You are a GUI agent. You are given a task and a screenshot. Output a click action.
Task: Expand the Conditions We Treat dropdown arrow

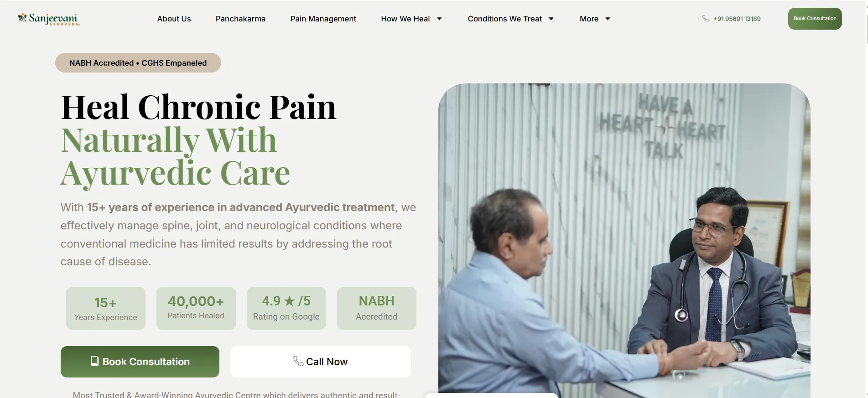551,19
